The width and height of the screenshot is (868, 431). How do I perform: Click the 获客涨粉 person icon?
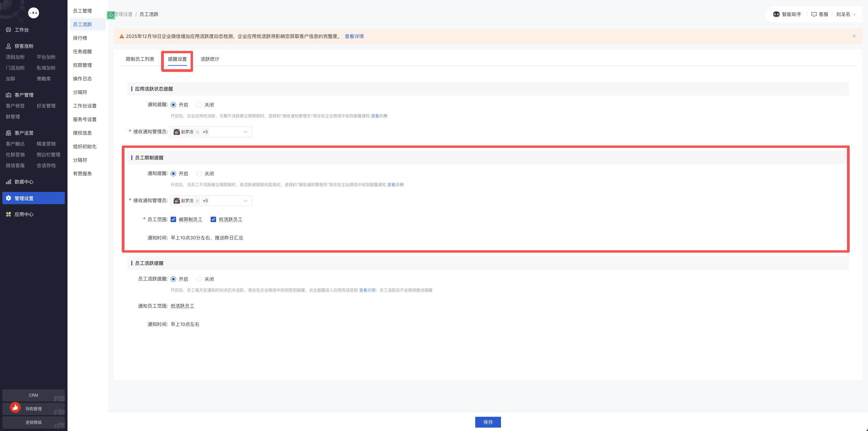tap(8, 46)
